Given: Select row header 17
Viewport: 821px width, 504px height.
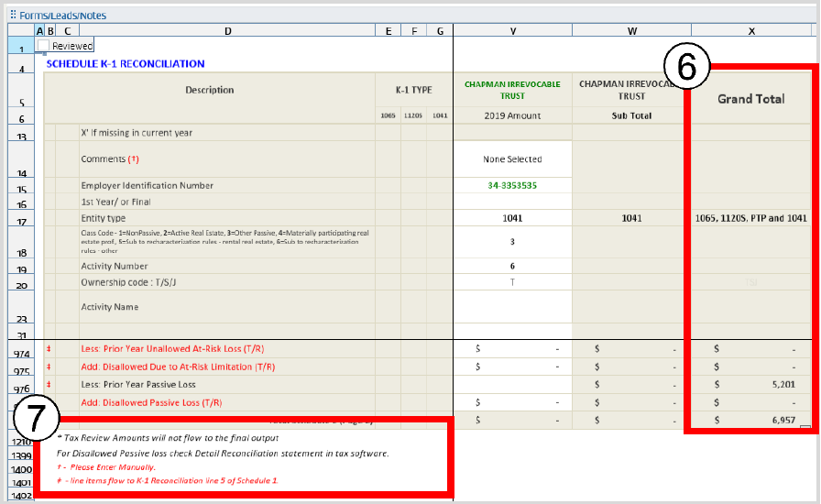Looking at the screenshot, I should [x=20, y=222].
